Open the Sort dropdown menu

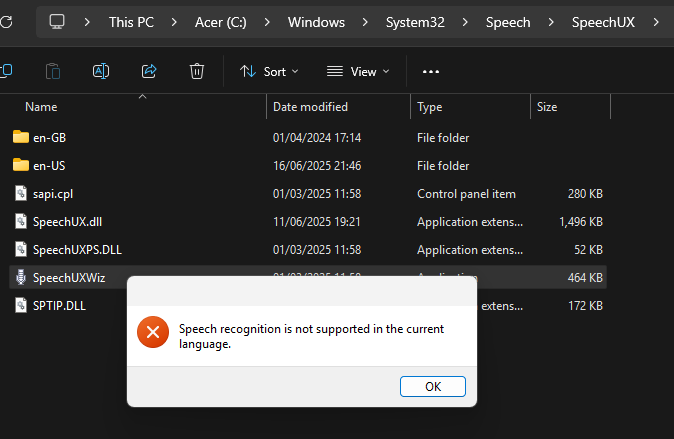tap(269, 71)
